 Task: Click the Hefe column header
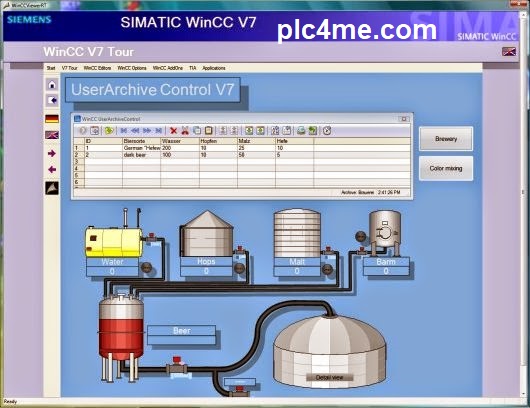pos(295,141)
